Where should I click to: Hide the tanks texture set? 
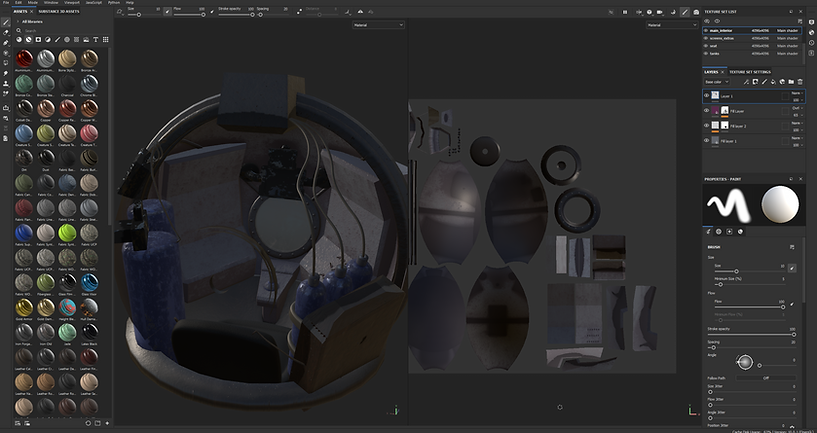click(x=706, y=53)
